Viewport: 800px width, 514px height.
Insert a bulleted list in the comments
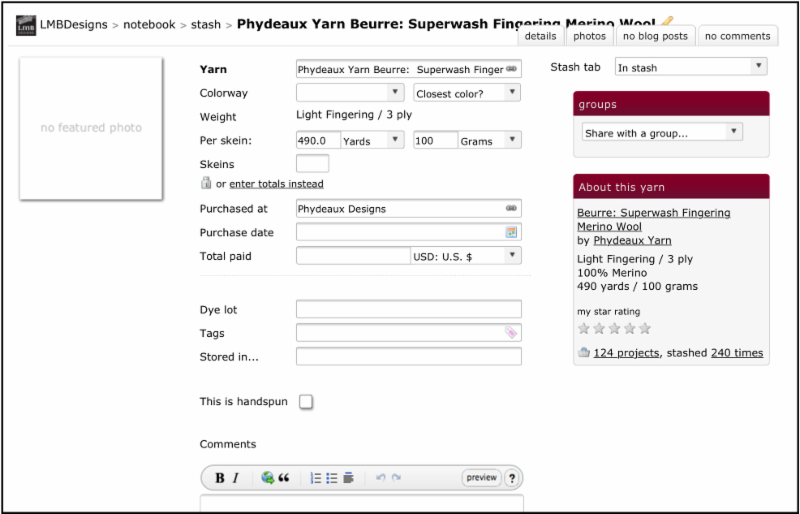[x=332, y=478]
